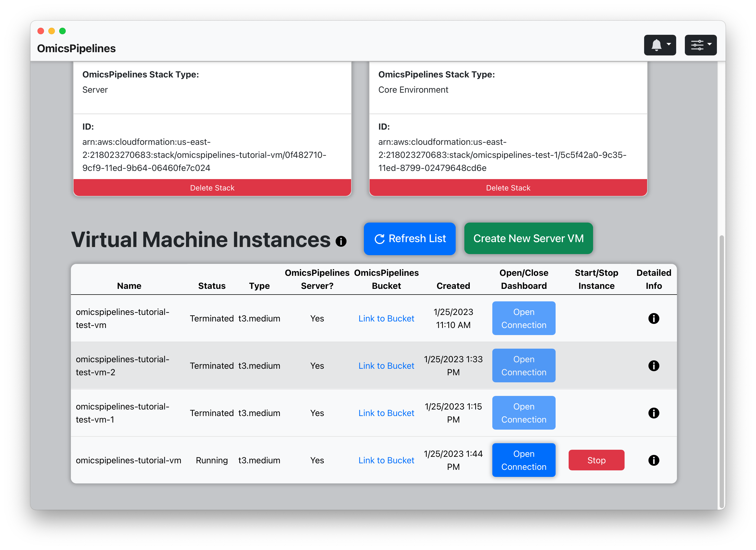Delete the Core Environment stack
This screenshot has width=756, height=550.
(508, 188)
